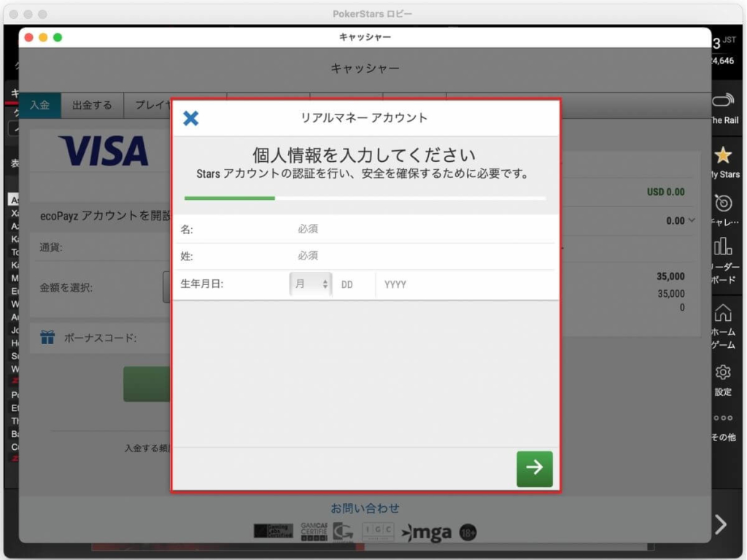Click the 18+ age restriction badge
This screenshot has width=747, height=560.
click(x=468, y=532)
